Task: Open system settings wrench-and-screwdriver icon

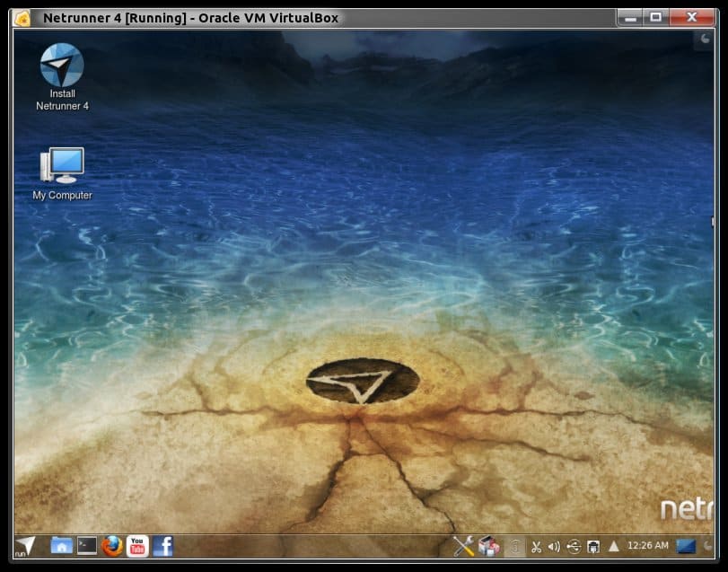Action: (463, 545)
